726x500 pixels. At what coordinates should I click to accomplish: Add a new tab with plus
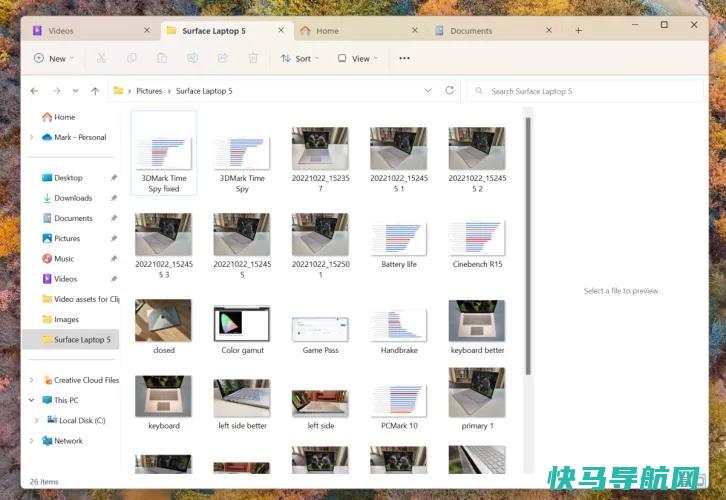(578, 31)
